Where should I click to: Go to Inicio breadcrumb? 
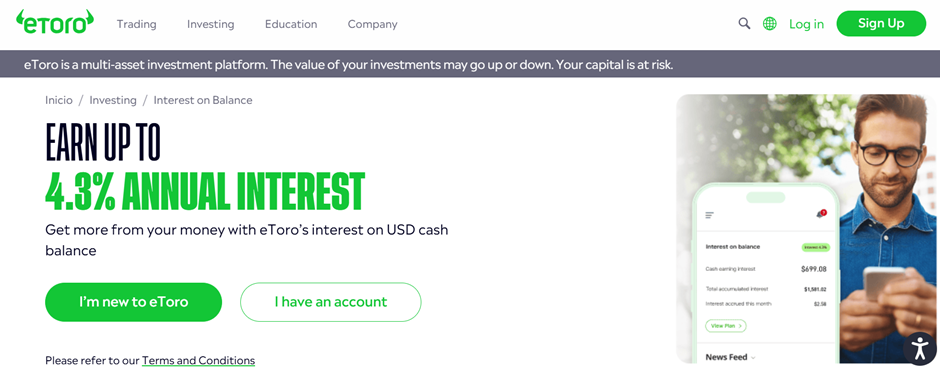(59, 100)
